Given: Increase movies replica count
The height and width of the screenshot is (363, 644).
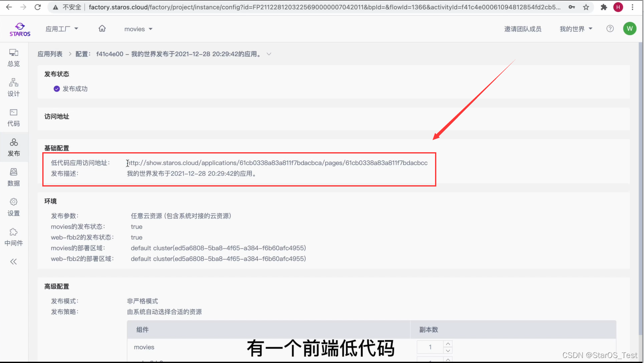Looking at the screenshot, I should pos(448,344).
